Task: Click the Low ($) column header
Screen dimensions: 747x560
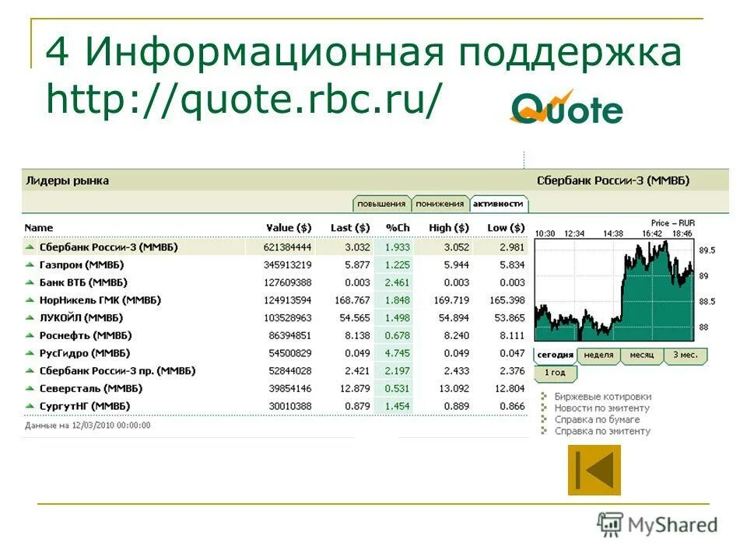Action: tap(506, 228)
